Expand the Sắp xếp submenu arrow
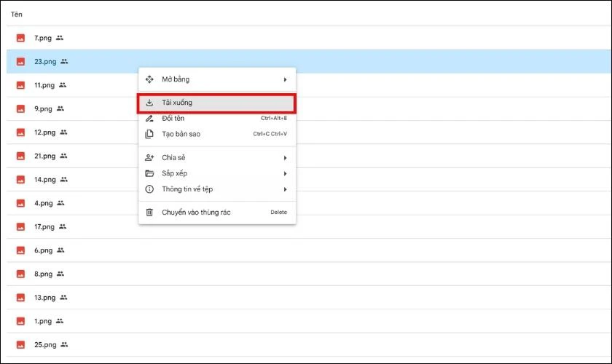The height and width of the screenshot is (364, 612). pos(285,173)
